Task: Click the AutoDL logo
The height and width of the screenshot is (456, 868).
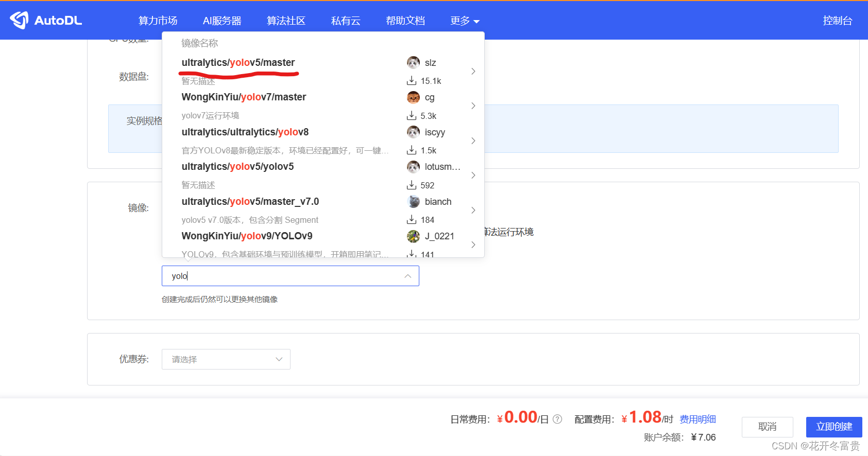Action: point(46,21)
